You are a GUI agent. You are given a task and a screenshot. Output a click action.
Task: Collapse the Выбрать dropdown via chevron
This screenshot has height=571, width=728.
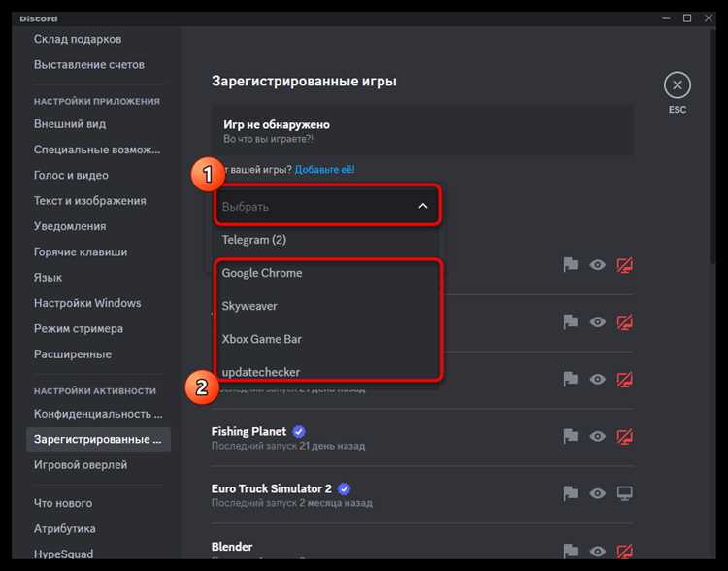click(422, 206)
